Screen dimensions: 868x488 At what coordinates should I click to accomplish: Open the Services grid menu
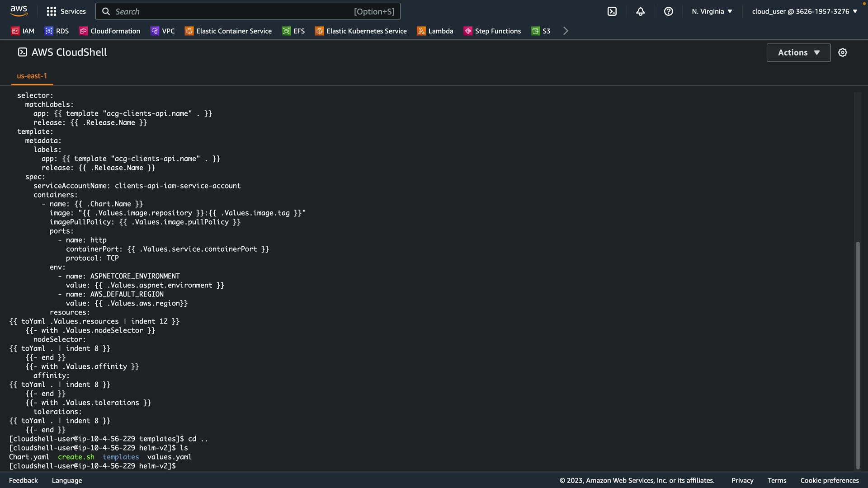click(66, 11)
